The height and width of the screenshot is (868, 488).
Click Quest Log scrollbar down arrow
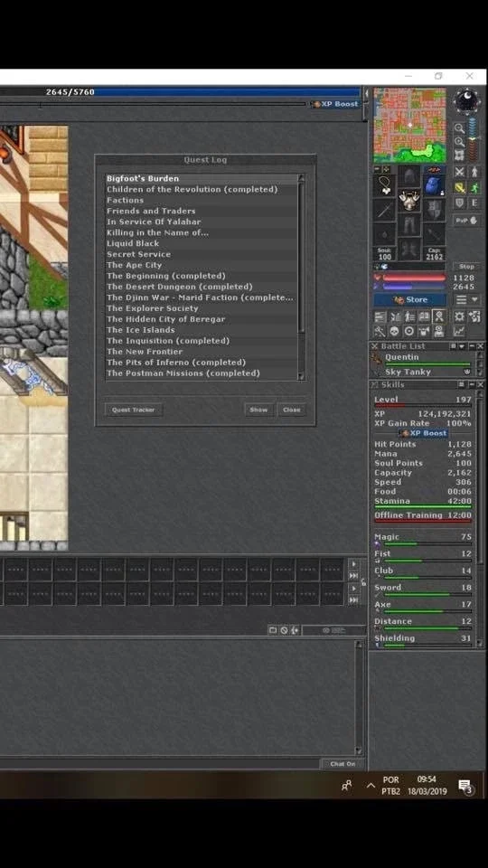click(302, 376)
